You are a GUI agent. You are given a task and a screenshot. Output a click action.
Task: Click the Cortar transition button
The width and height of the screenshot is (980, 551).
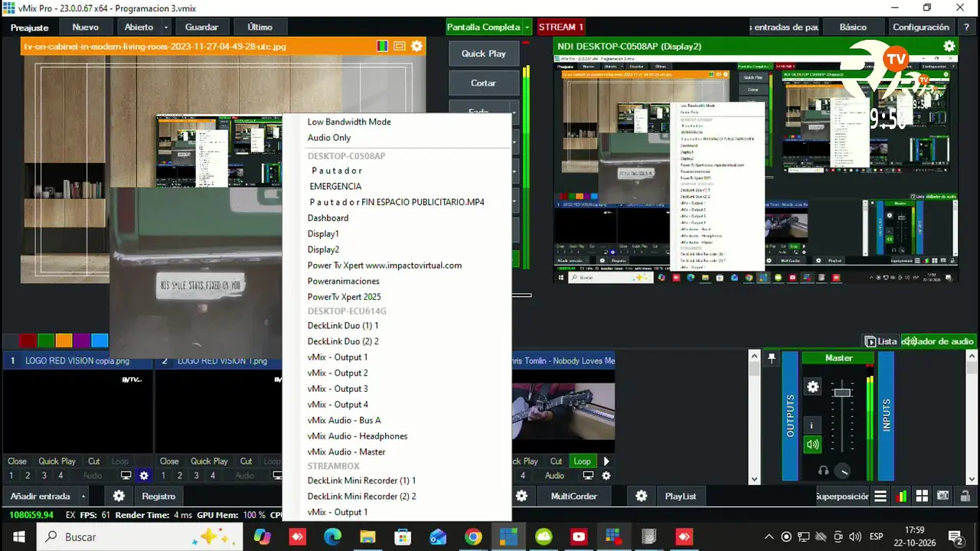tap(483, 83)
